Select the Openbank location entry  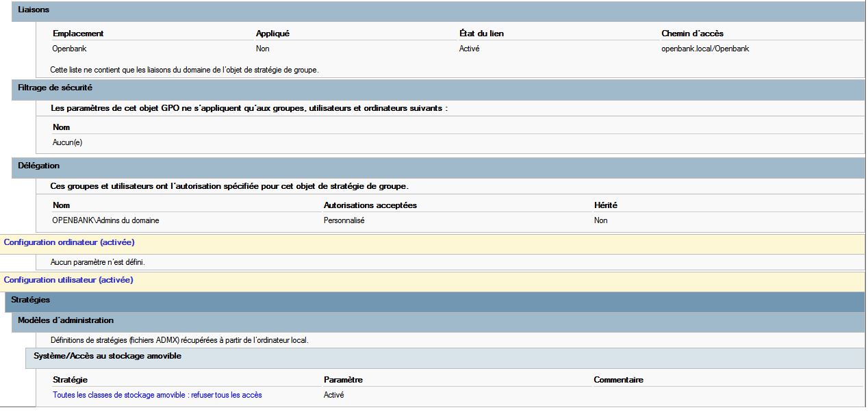point(69,49)
